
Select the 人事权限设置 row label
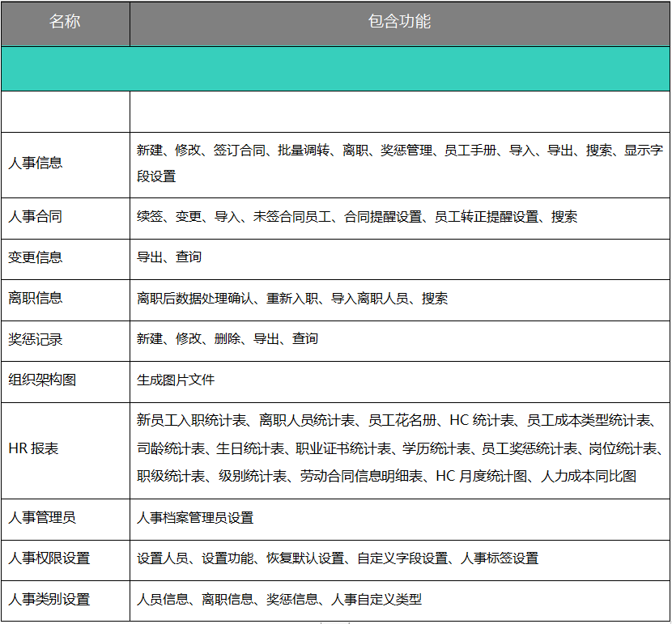coord(54,558)
